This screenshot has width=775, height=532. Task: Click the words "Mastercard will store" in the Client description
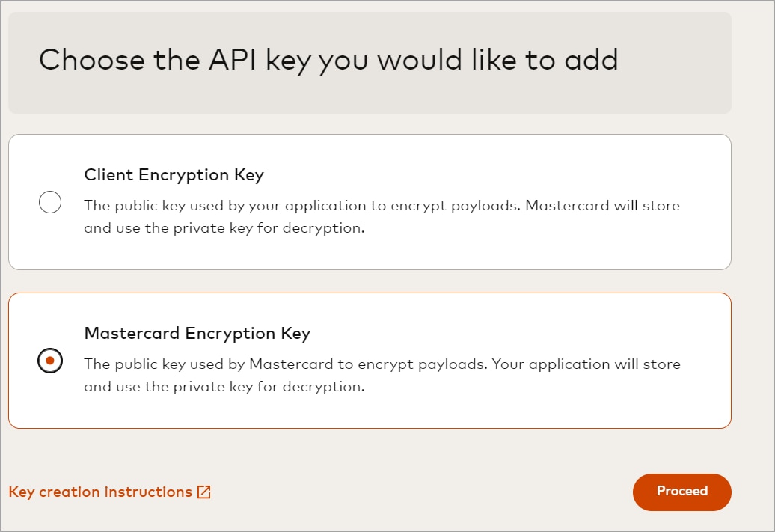tap(602, 205)
